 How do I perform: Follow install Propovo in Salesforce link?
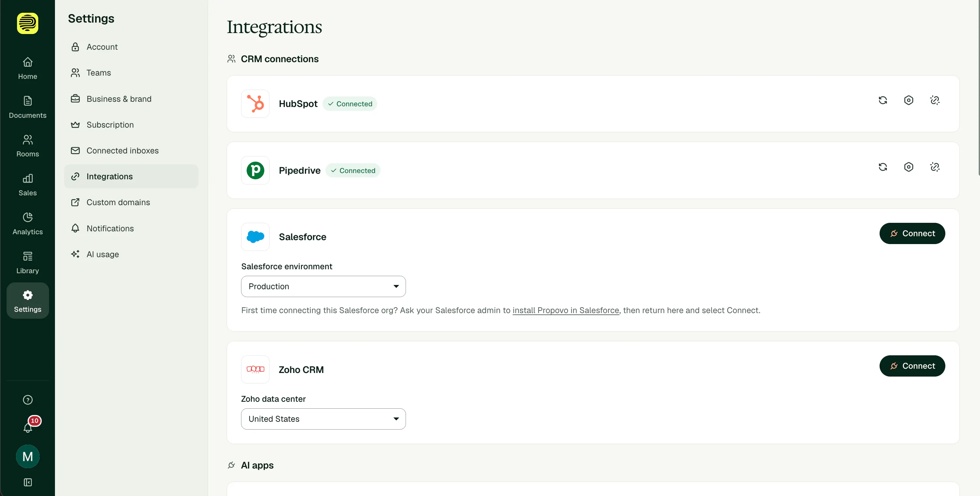tap(565, 310)
